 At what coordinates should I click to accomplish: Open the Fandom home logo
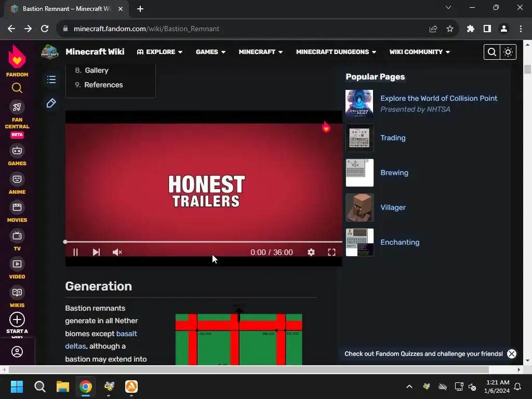(17, 61)
